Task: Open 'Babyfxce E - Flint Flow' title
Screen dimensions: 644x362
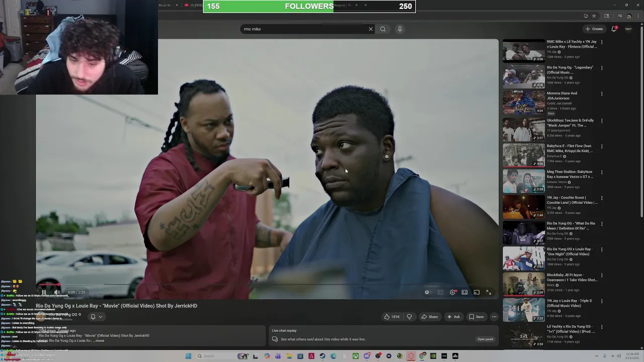Action: pyautogui.click(x=570, y=148)
